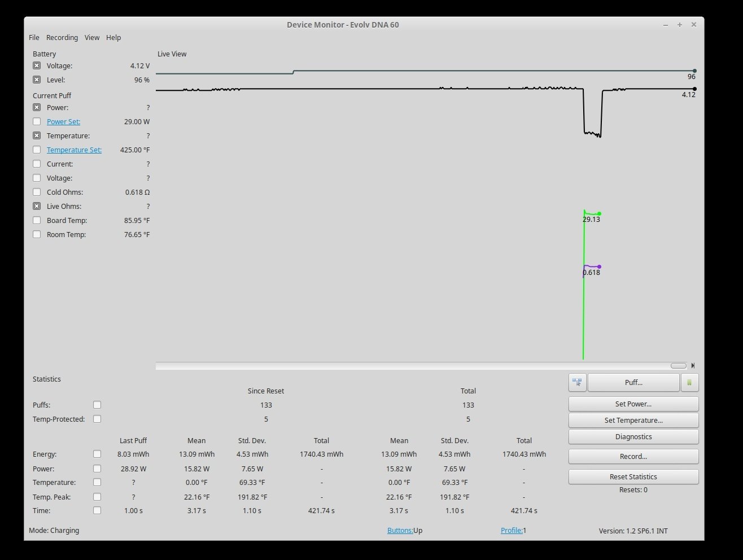Open the View menu
Screen dimensions: 743x560
click(x=92, y=37)
